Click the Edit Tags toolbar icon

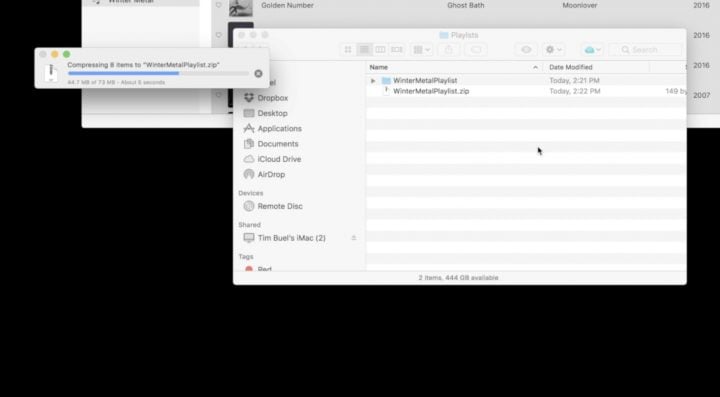coord(476,50)
